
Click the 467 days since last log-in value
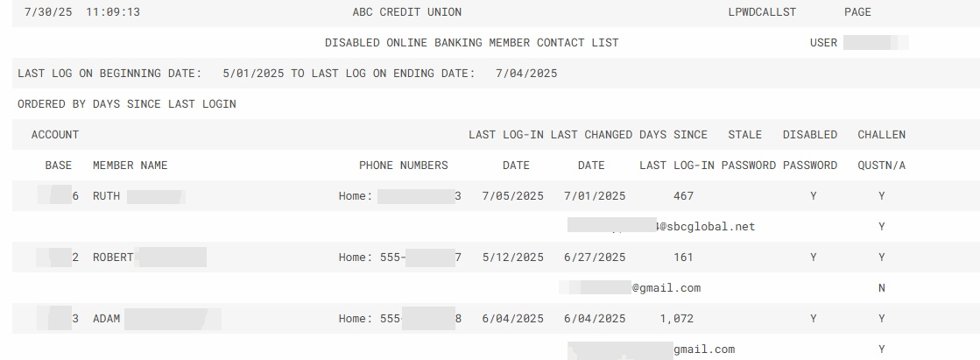pos(683,196)
